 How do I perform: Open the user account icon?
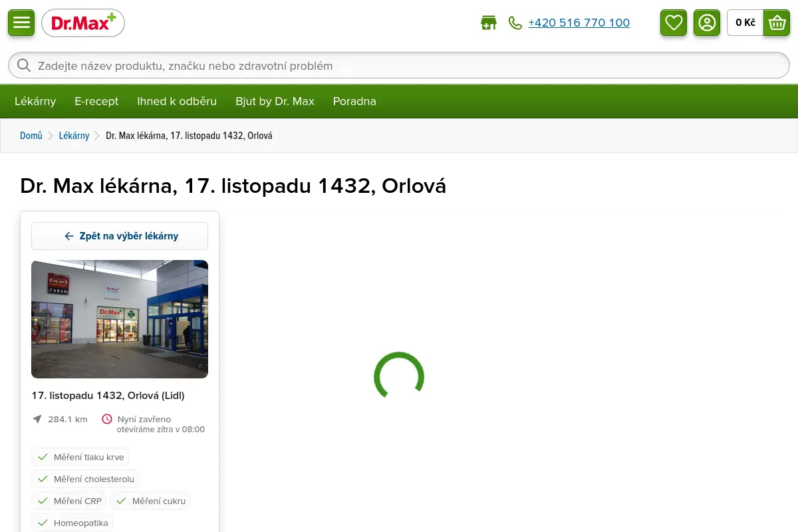(x=707, y=23)
